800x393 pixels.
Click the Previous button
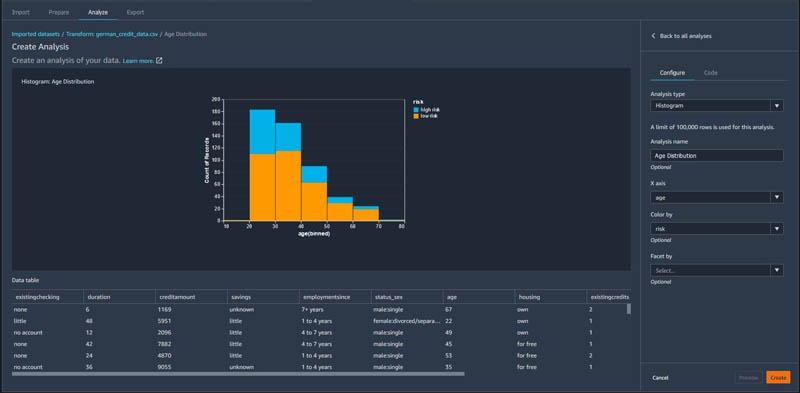coord(748,378)
